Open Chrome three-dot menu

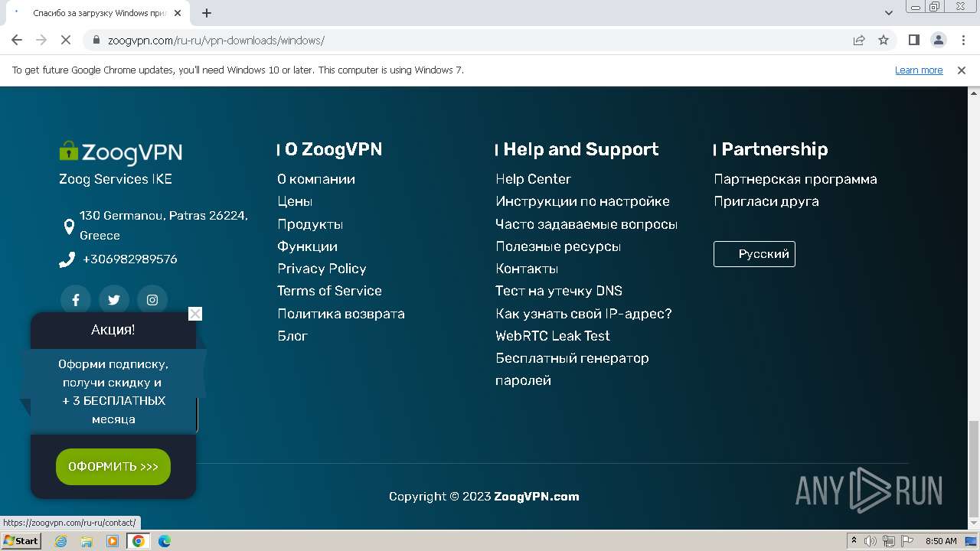pos(962,41)
